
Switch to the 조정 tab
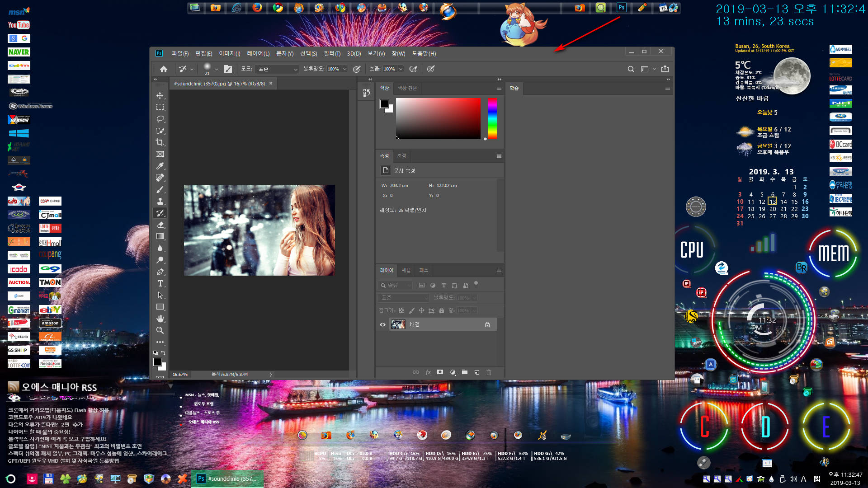pyautogui.click(x=401, y=156)
